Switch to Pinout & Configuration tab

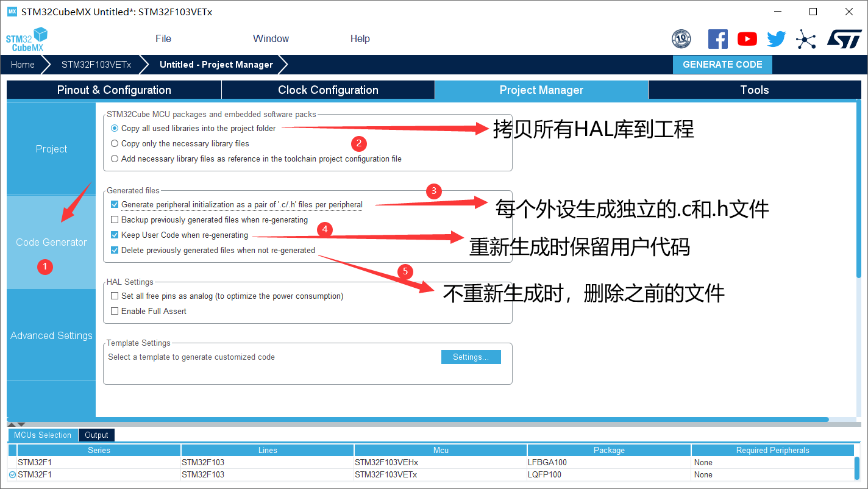[114, 90]
